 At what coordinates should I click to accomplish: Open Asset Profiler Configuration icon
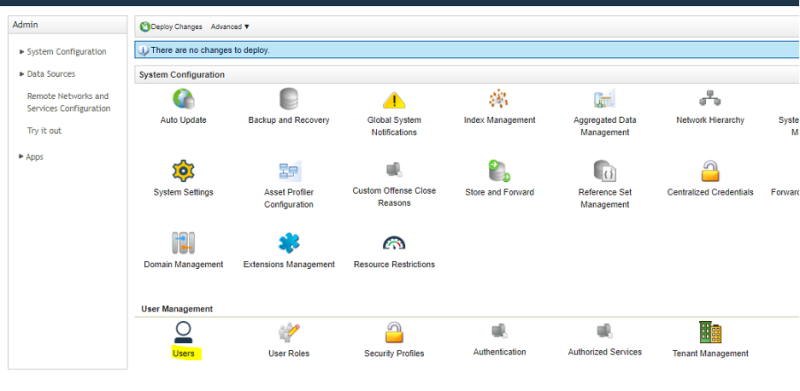pyautogui.click(x=290, y=171)
